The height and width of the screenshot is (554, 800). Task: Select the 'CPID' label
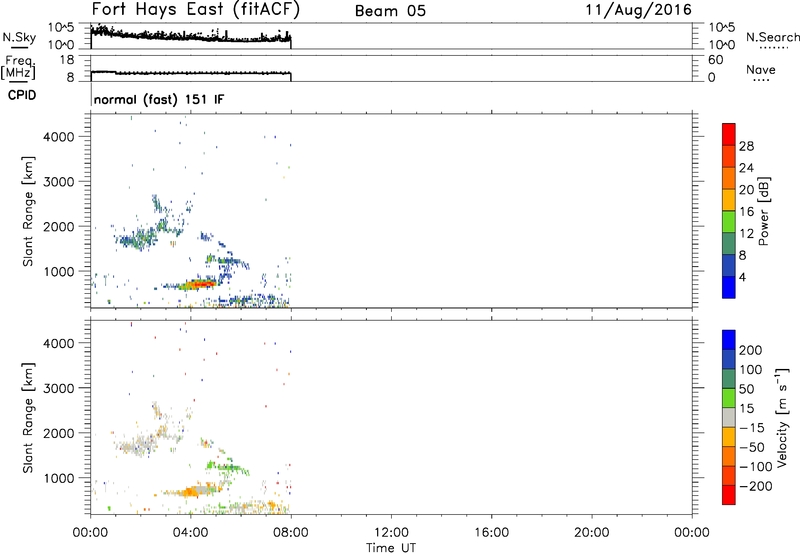22,95
